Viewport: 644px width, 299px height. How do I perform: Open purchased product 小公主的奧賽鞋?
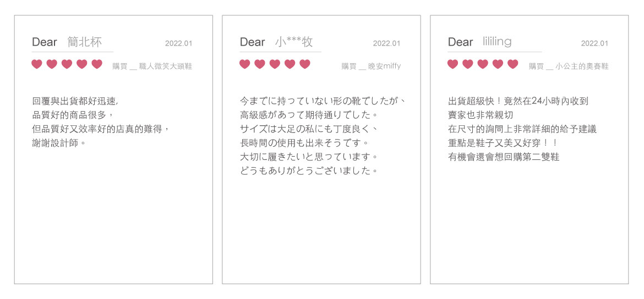pos(582,67)
